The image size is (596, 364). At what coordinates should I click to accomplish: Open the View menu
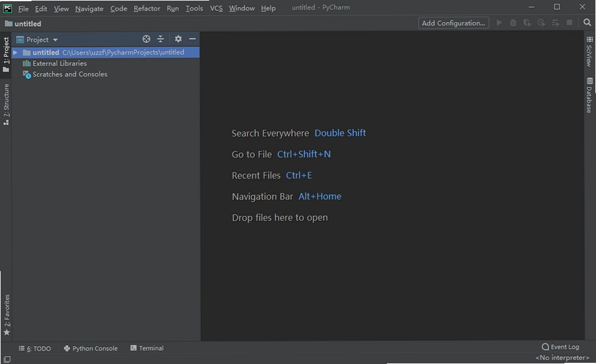point(61,8)
